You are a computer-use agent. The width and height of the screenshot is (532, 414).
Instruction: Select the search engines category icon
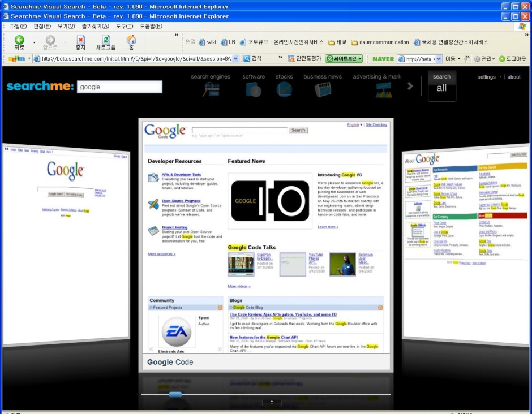pyautogui.click(x=211, y=89)
